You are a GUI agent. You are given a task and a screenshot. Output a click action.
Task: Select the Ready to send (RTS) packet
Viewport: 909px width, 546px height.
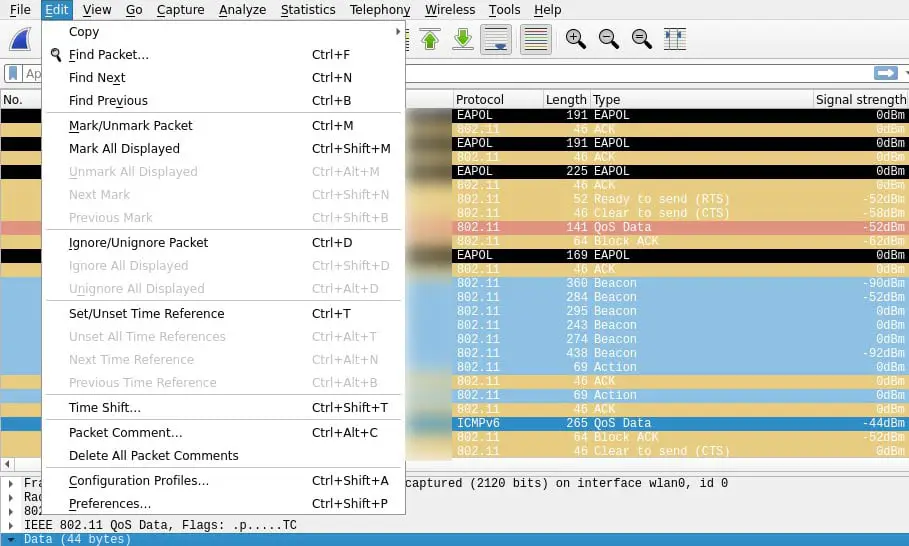tap(680, 199)
